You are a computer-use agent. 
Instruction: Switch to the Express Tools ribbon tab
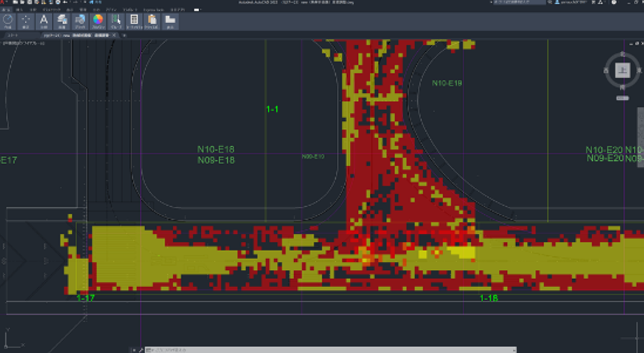[154, 10]
